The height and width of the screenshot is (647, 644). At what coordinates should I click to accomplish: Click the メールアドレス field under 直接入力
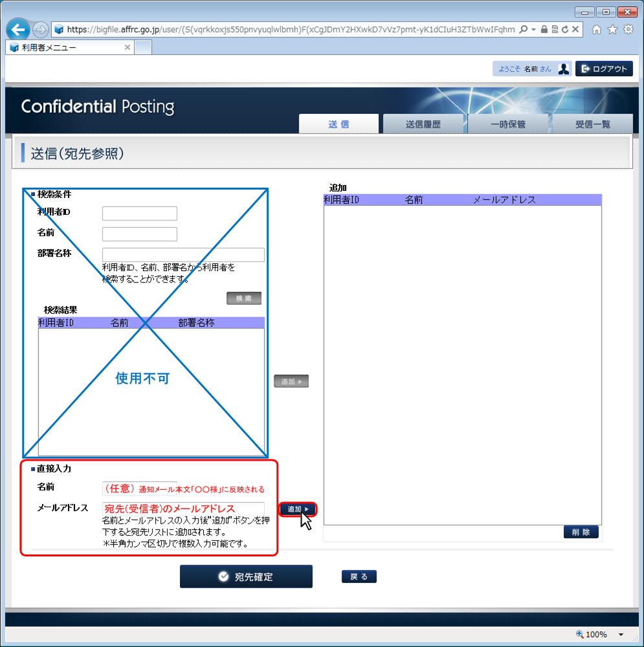point(183,509)
